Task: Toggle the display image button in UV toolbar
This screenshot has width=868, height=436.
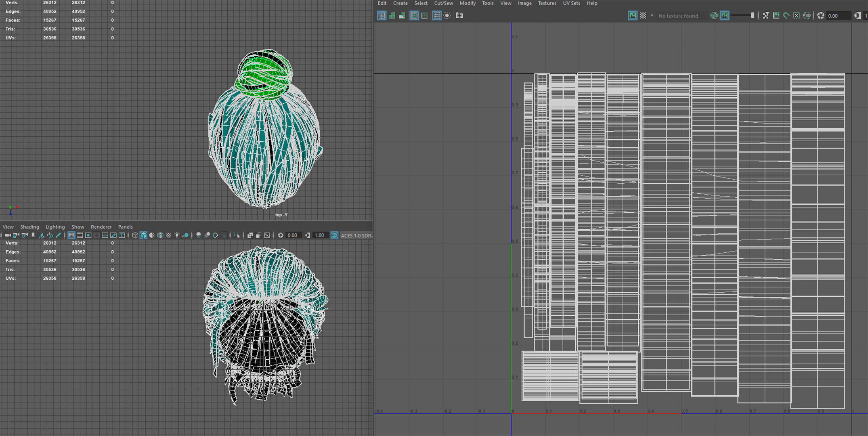Action: pyautogui.click(x=632, y=15)
